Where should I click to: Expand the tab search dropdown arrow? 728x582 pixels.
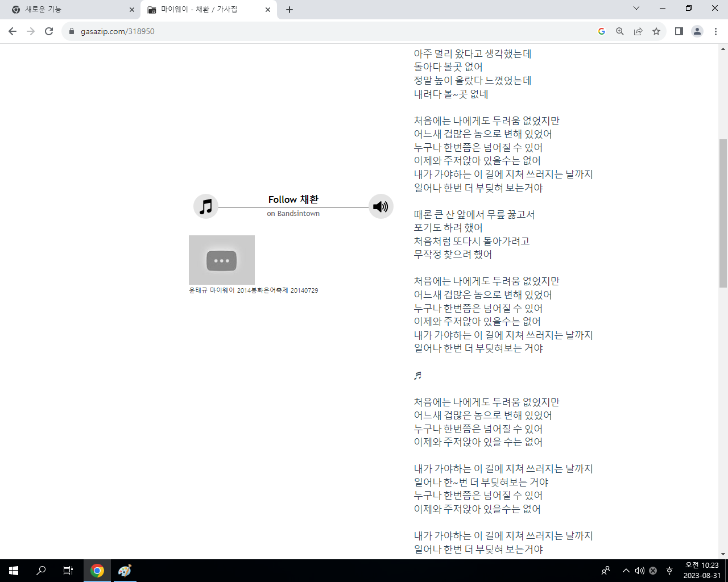(x=636, y=8)
